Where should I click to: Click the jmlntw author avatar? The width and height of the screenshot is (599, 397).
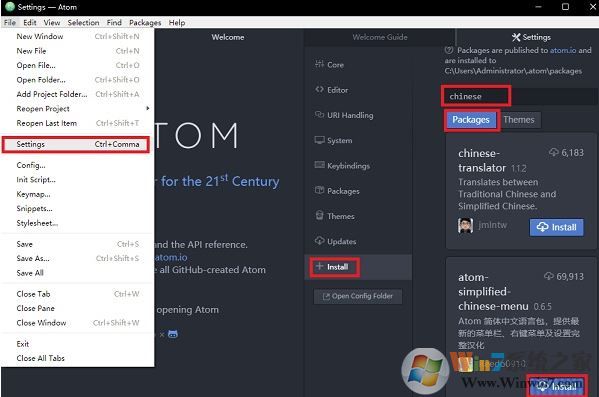point(465,225)
